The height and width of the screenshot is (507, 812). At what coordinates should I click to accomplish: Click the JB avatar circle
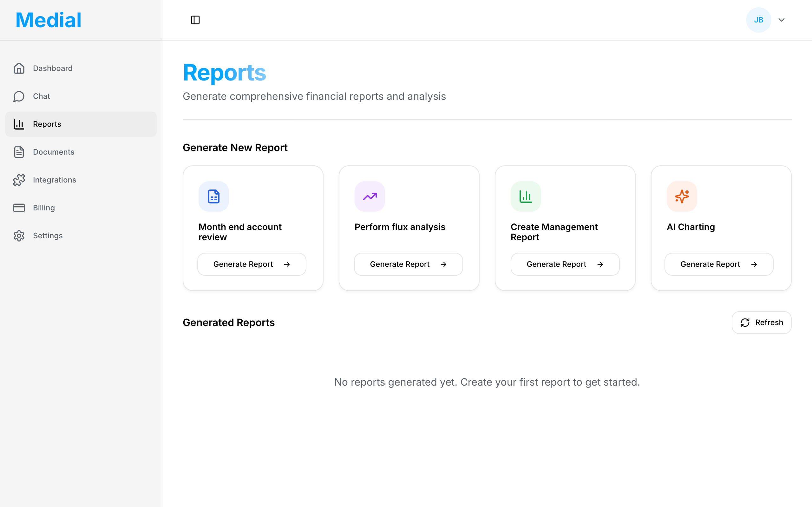coord(758,20)
